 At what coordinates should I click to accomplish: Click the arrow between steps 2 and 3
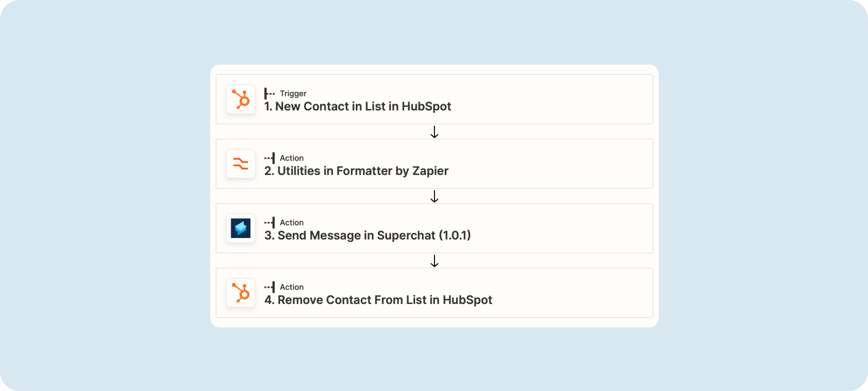point(434,196)
